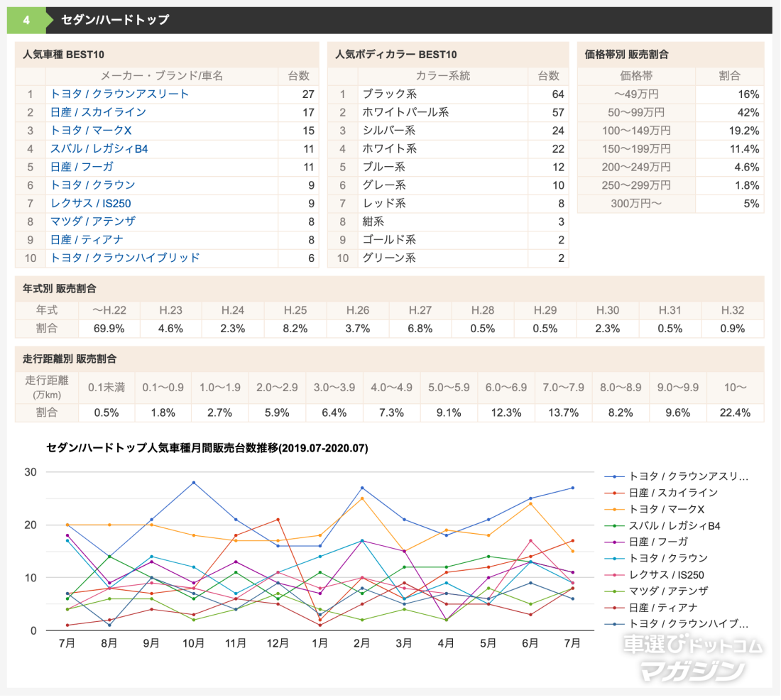The image size is (781, 700).
Task: Click the 69.9% model-year share value
Action: tap(109, 329)
